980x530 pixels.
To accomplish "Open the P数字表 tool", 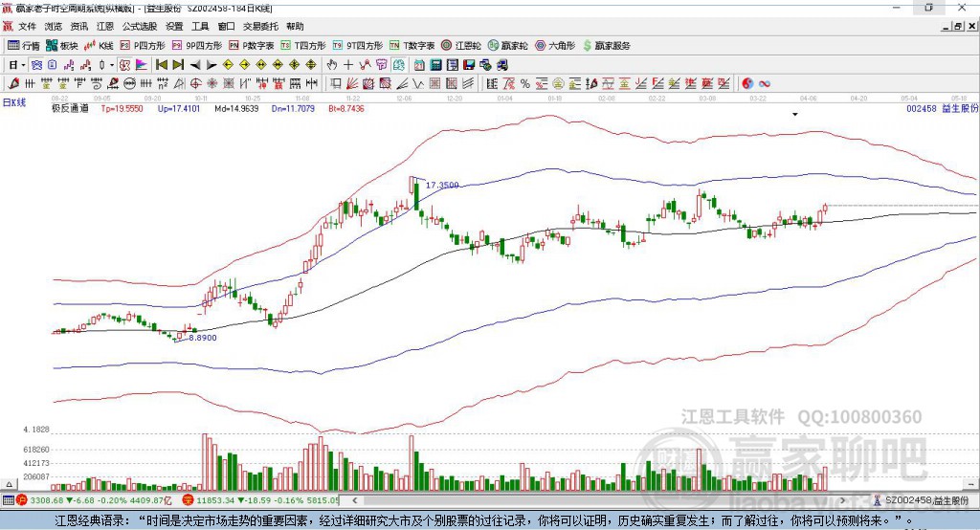I will pos(252,46).
